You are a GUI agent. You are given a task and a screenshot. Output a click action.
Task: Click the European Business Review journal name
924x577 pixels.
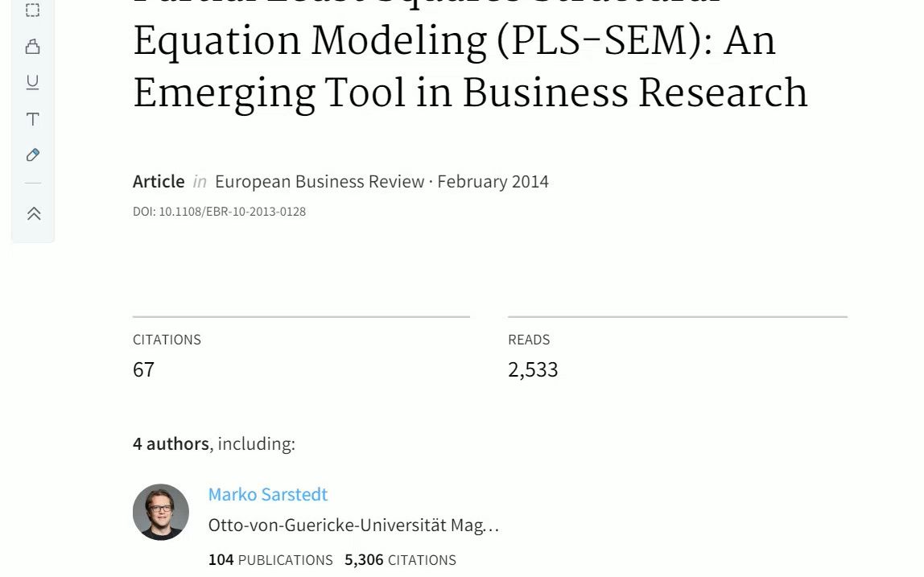320,182
